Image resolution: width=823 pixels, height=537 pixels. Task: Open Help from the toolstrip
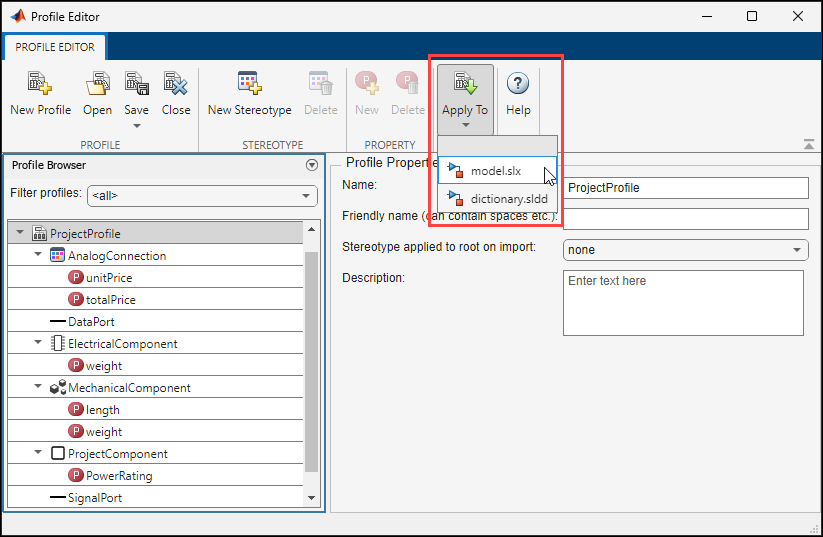(x=518, y=84)
